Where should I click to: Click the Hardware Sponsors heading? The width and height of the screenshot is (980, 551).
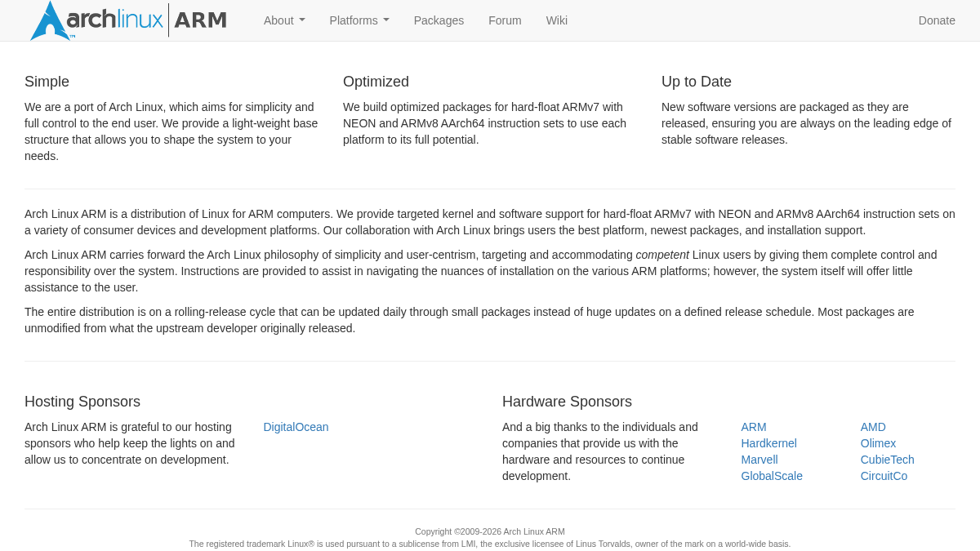point(567,402)
